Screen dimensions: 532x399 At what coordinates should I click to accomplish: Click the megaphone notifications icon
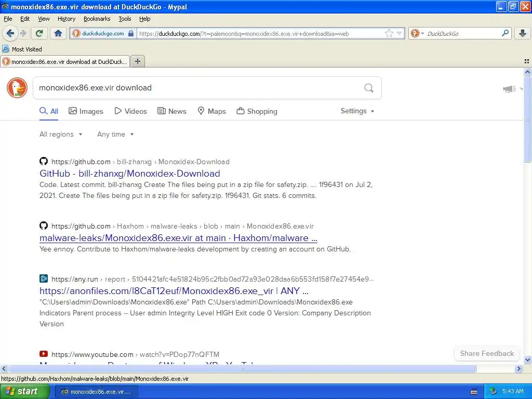(509, 89)
